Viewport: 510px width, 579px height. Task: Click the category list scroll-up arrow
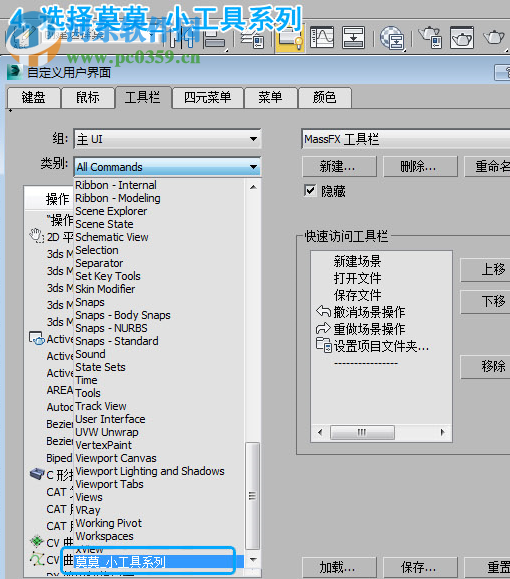(253, 187)
